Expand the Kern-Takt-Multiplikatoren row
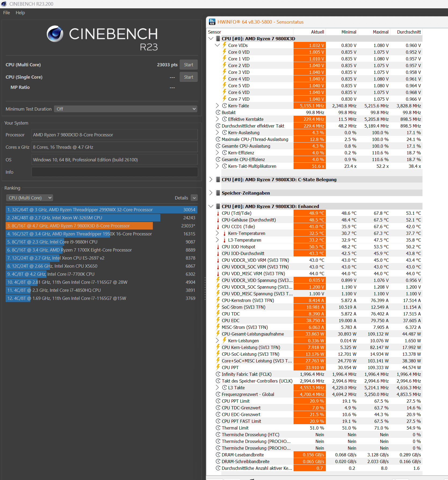This screenshot has width=448, height=480. (x=217, y=166)
